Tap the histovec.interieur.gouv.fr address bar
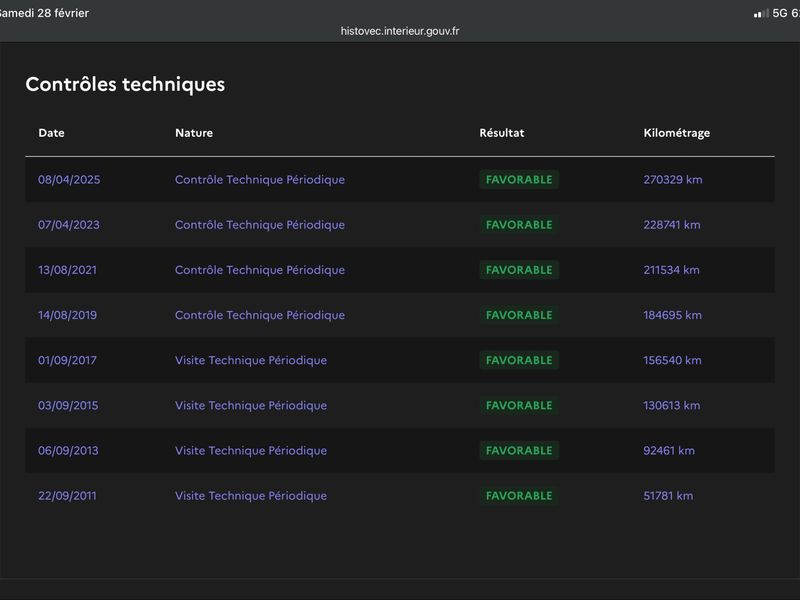This screenshot has width=800, height=600. (400, 31)
